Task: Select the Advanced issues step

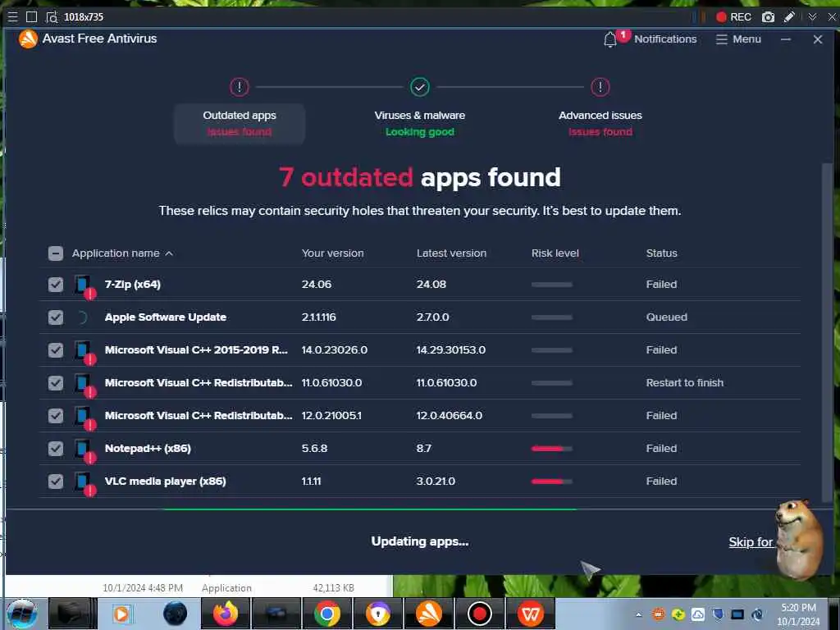Action: coord(600,124)
